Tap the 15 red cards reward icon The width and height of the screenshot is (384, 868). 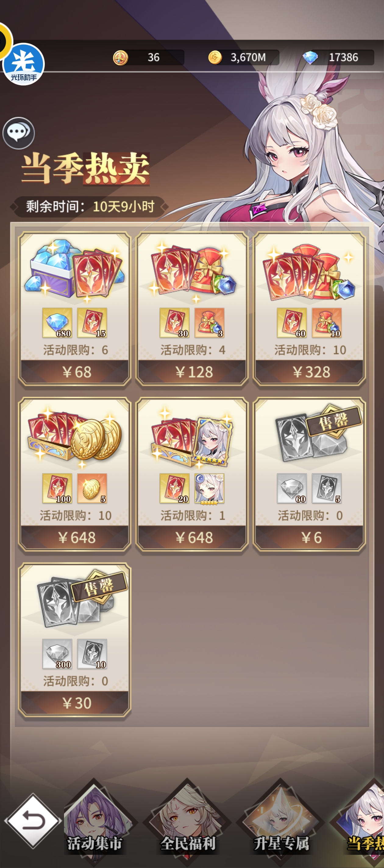tap(92, 323)
